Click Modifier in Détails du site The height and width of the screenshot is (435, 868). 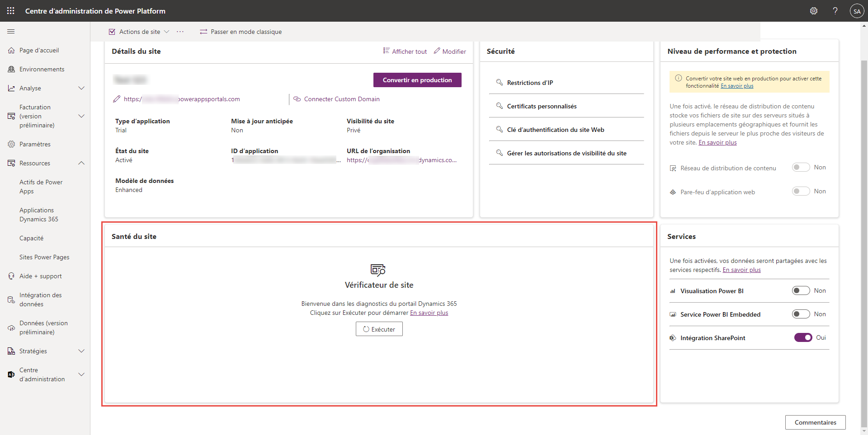pyautogui.click(x=450, y=51)
